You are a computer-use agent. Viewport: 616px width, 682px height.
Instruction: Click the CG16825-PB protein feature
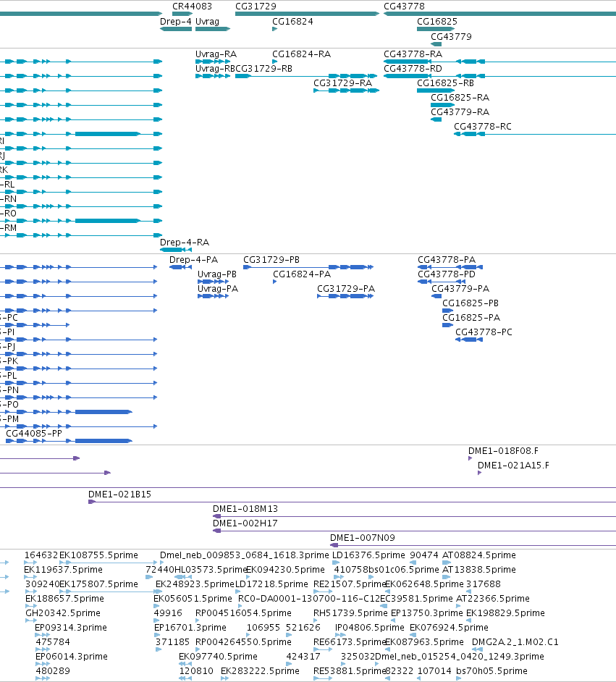(x=448, y=311)
